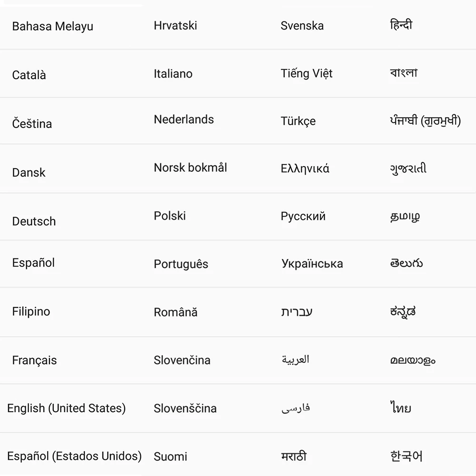Choose Türkçe from the third column
The image size is (476, 476).
[x=300, y=121]
